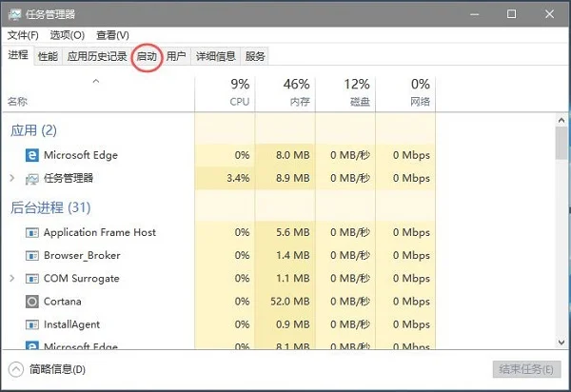Minimize the 任务管理器 window

tap(475, 14)
